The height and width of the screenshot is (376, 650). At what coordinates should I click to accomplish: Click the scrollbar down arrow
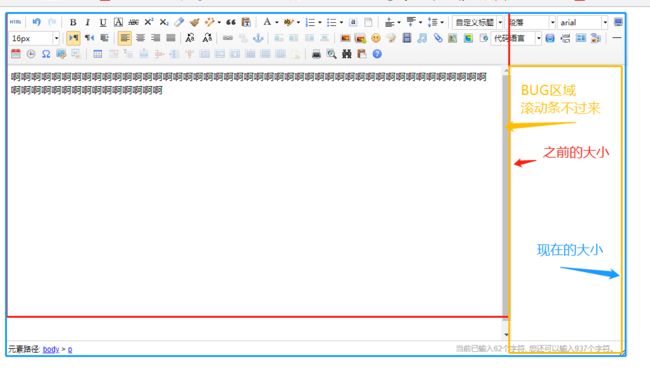point(506,334)
